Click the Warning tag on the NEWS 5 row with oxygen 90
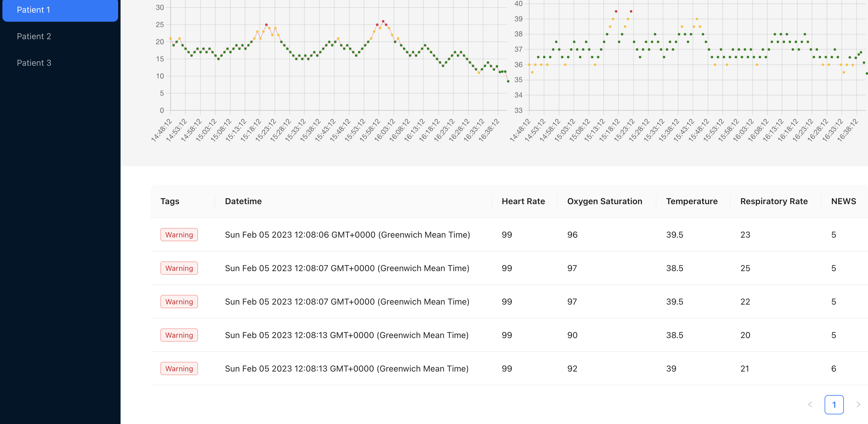The height and width of the screenshot is (424, 868). click(x=179, y=335)
